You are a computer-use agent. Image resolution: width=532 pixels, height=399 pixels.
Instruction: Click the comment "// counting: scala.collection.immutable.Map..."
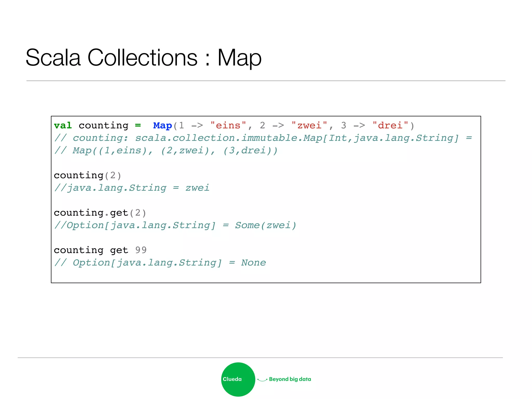(263, 138)
